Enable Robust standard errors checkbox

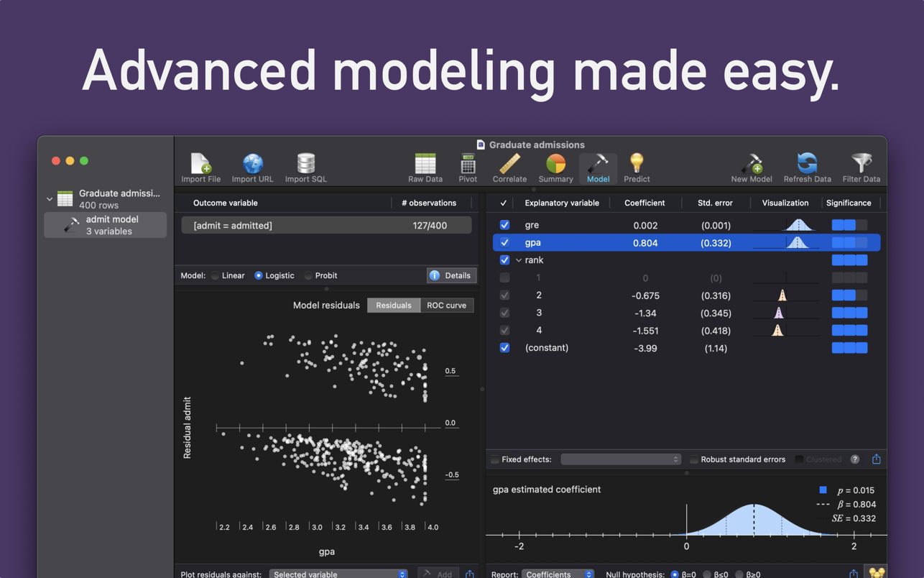pos(694,459)
